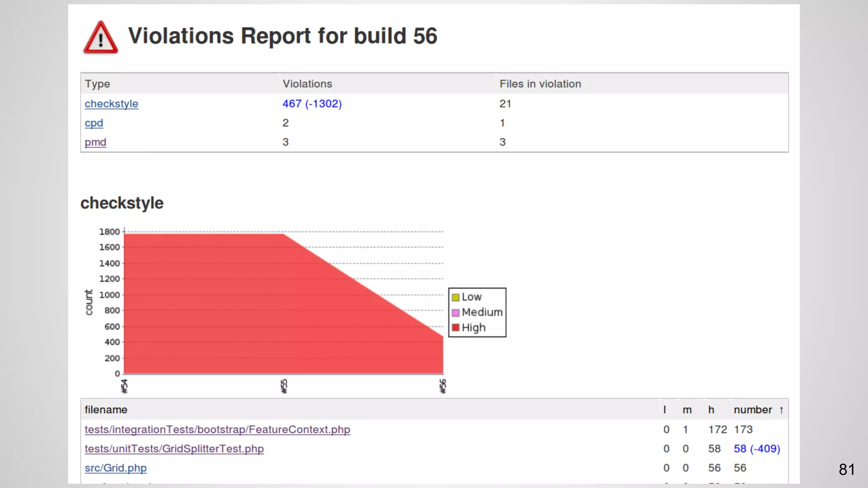
Task: Open the checkstyle violations link
Action: click(x=111, y=104)
